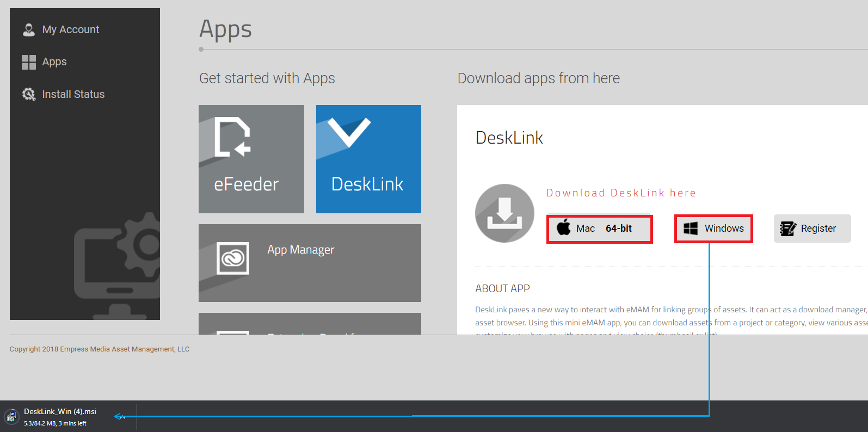Click the Apps grid icon
Viewport: 868px width, 432px height.
click(x=29, y=62)
